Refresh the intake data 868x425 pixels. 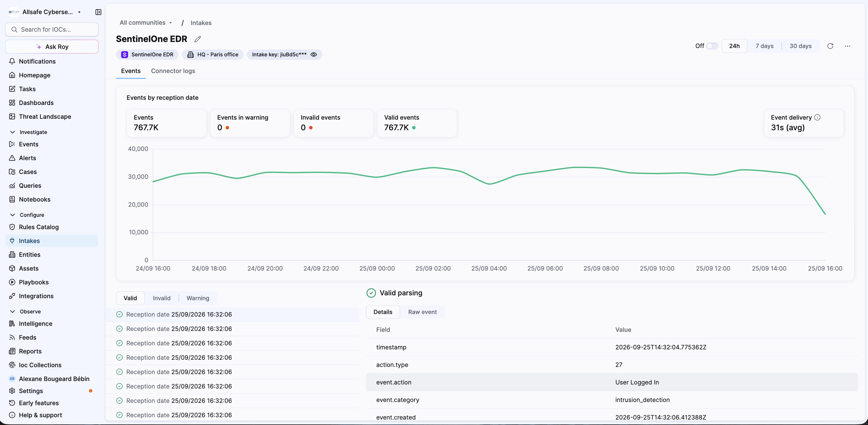830,46
